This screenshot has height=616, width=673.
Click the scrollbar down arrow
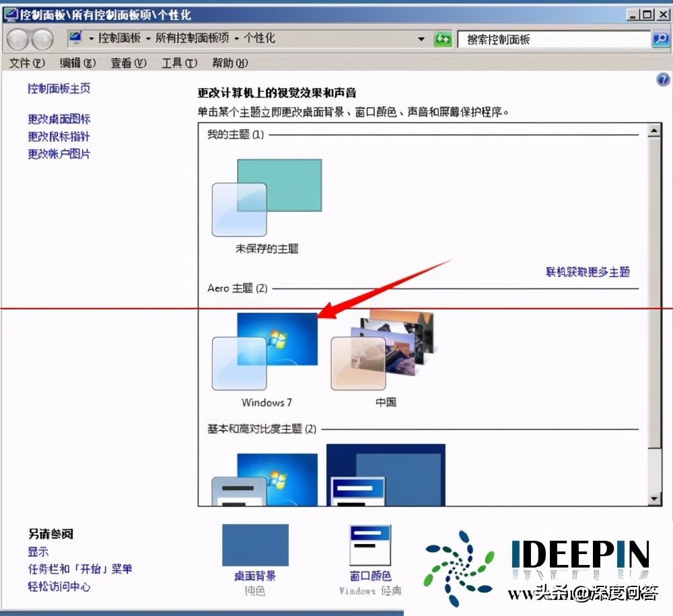(655, 499)
